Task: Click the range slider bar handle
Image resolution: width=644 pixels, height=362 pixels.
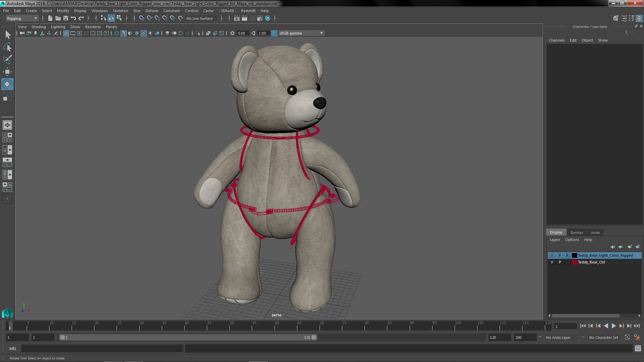Action: pos(188,338)
